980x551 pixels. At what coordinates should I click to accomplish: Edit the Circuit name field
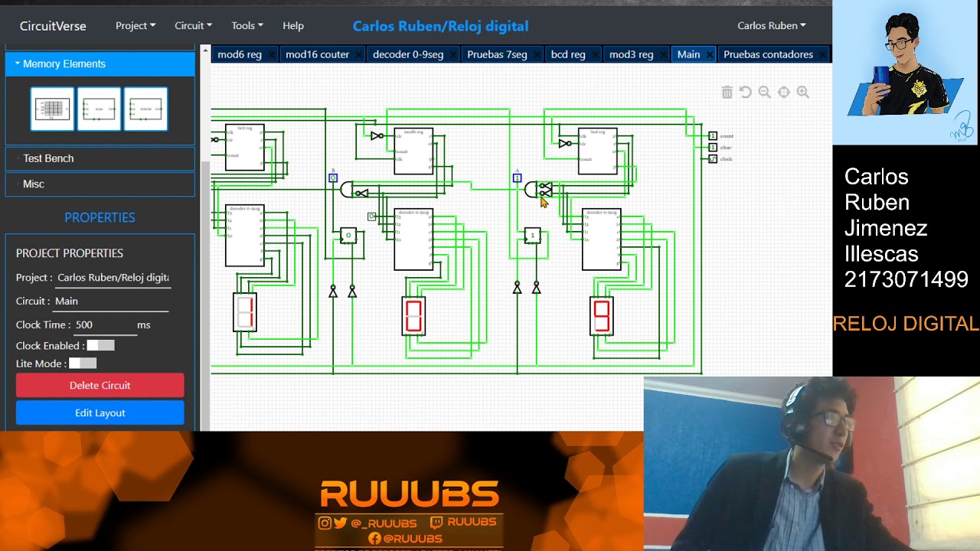pyautogui.click(x=112, y=301)
